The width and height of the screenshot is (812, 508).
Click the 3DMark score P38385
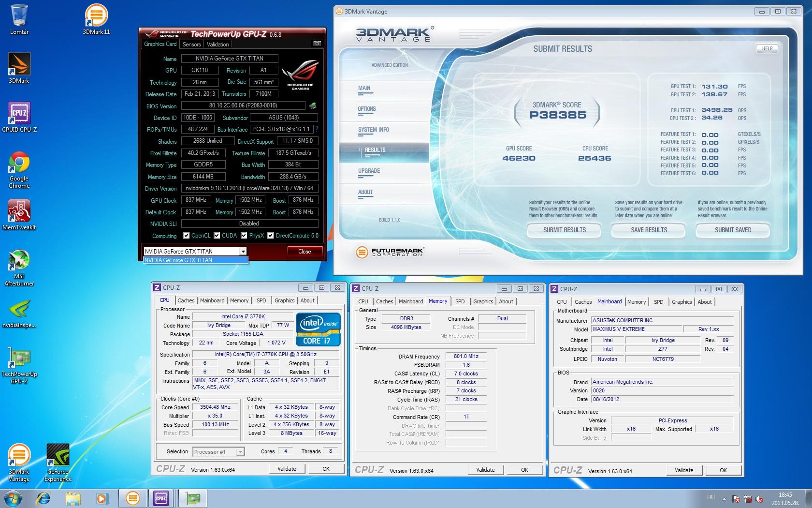558,115
